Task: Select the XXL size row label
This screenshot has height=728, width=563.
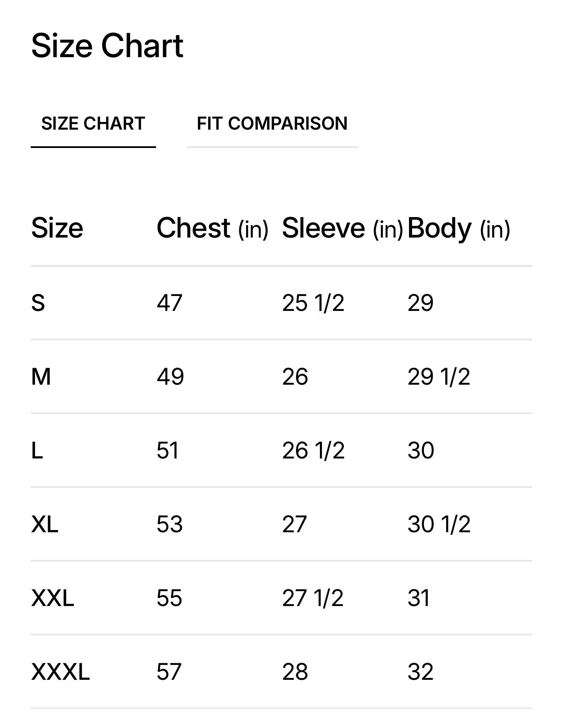Action: click(x=52, y=598)
